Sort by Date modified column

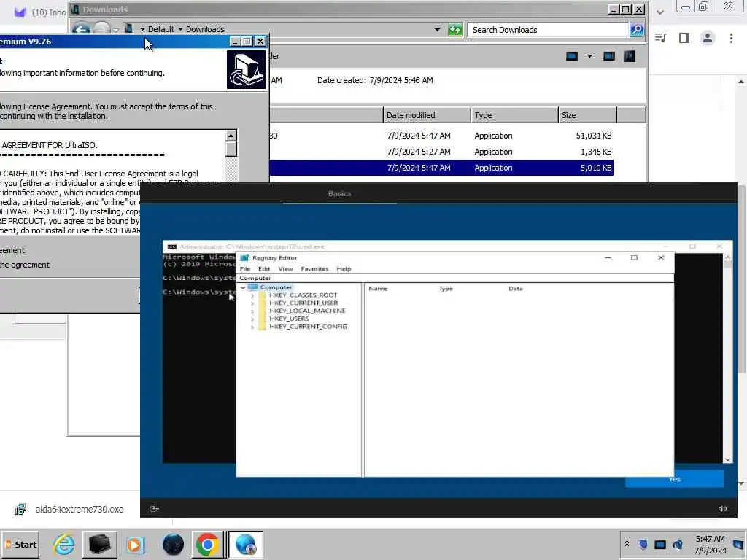tap(426, 115)
